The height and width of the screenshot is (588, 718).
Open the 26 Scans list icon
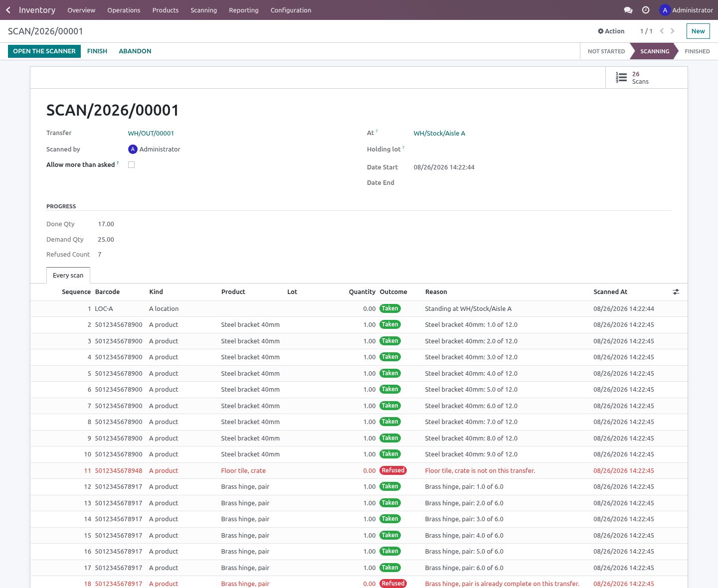(x=621, y=78)
